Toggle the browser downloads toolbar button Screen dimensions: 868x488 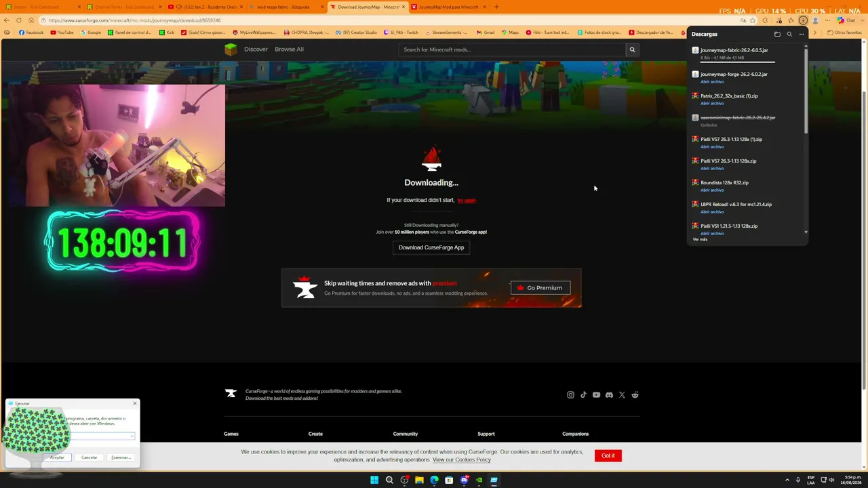803,20
